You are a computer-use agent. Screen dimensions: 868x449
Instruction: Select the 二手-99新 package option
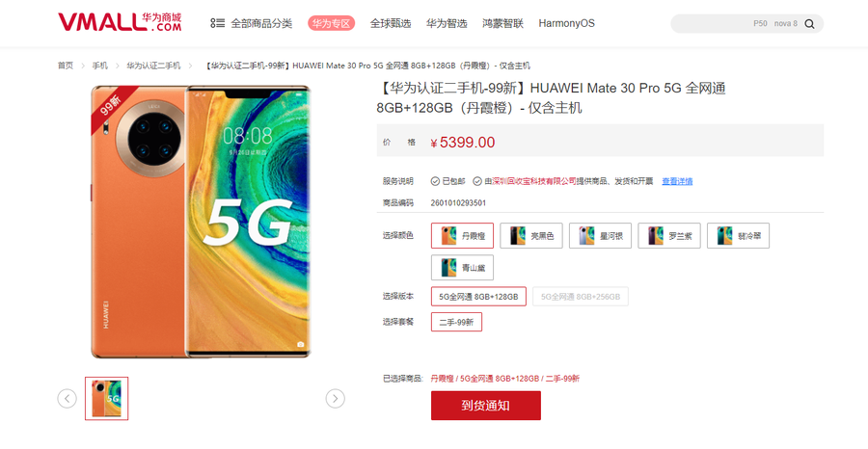point(456,323)
